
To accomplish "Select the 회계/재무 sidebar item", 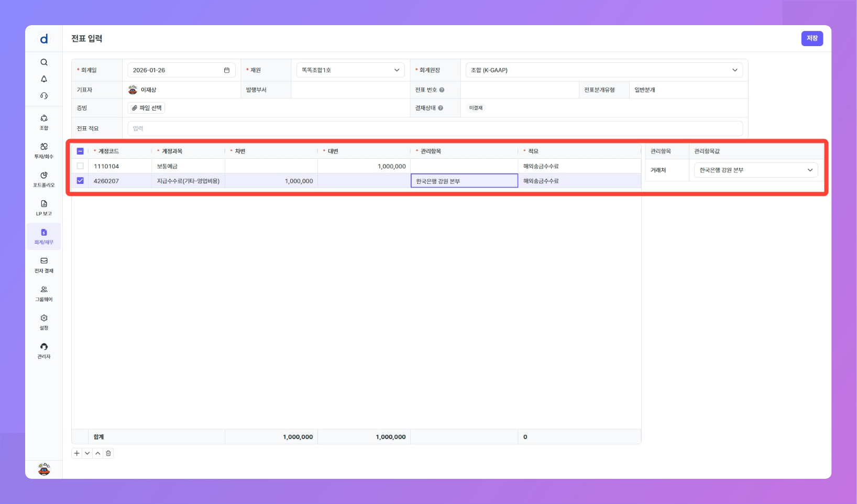I will point(44,237).
